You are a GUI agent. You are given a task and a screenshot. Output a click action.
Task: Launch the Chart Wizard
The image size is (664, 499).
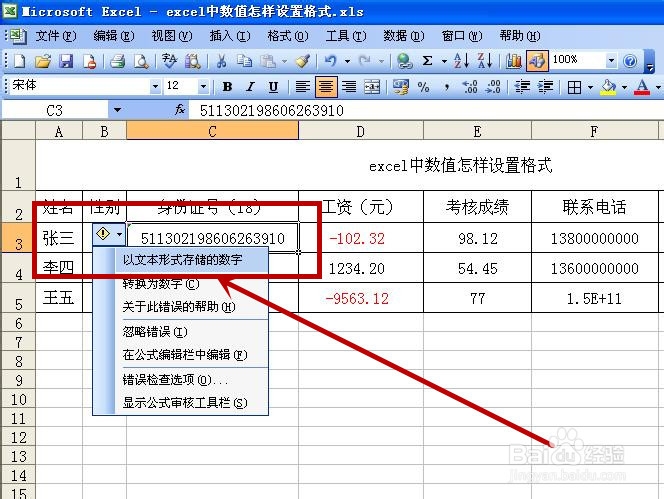click(514, 61)
